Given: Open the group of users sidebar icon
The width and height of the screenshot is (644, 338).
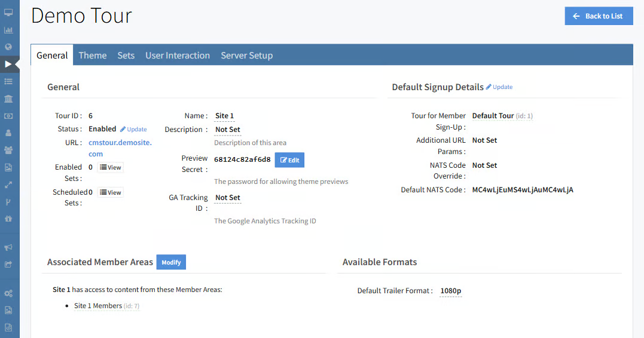Looking at the screenshot, I should click(8, 150).
